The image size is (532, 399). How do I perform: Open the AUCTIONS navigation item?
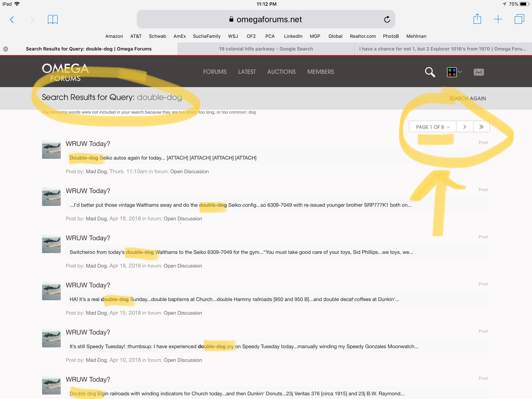coord(281,72)
